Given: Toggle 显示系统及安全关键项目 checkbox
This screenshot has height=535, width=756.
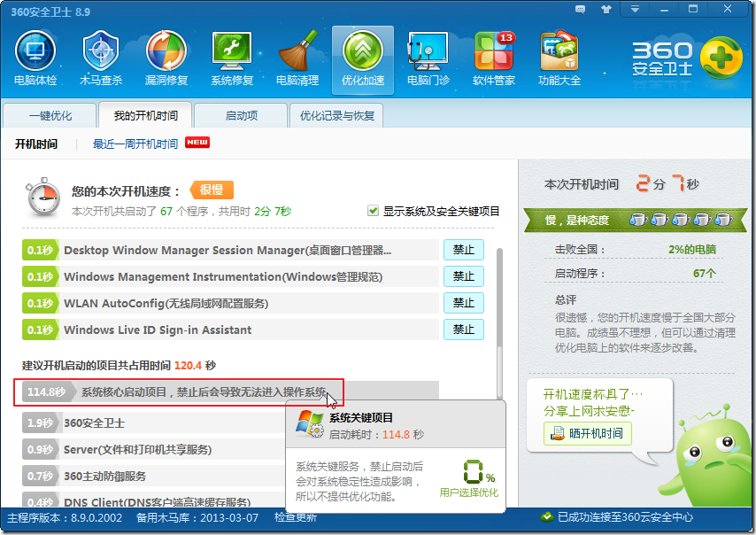Looking at the screenshot, I should pyautogui.click(x=373, y=210).
